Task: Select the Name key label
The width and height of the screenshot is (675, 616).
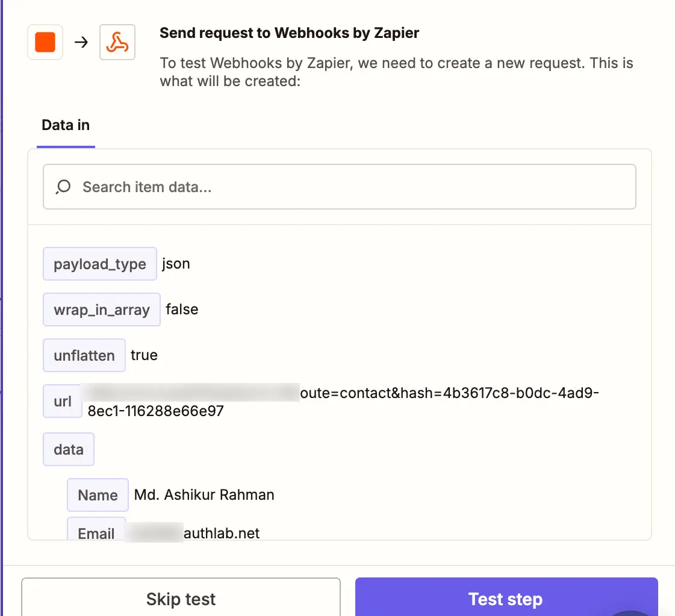Action: [x=98, y=495]
